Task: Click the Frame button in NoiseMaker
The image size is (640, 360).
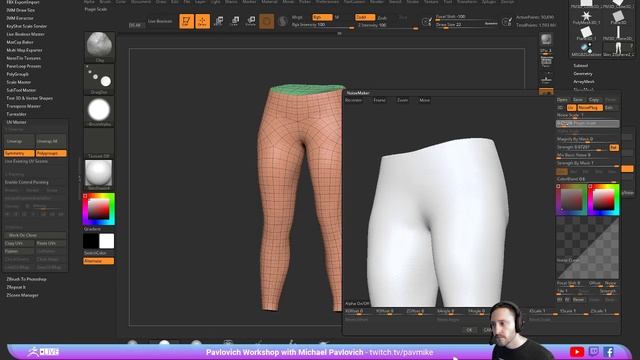Action: point(379,100)
